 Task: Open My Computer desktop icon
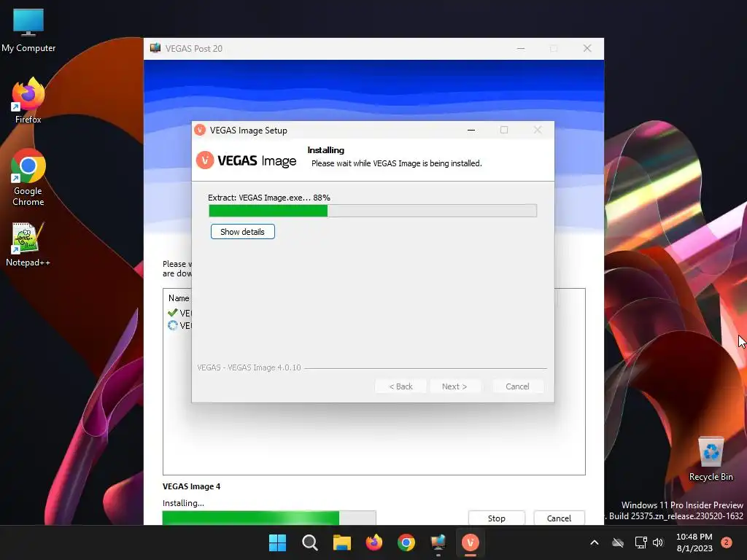28,31
